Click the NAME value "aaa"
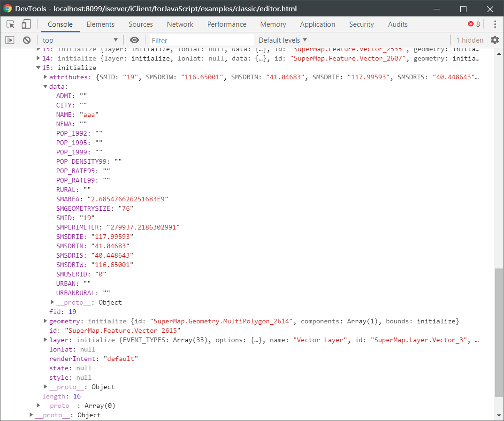The height and width of the screenshot is (421, 504). [89, 115]
